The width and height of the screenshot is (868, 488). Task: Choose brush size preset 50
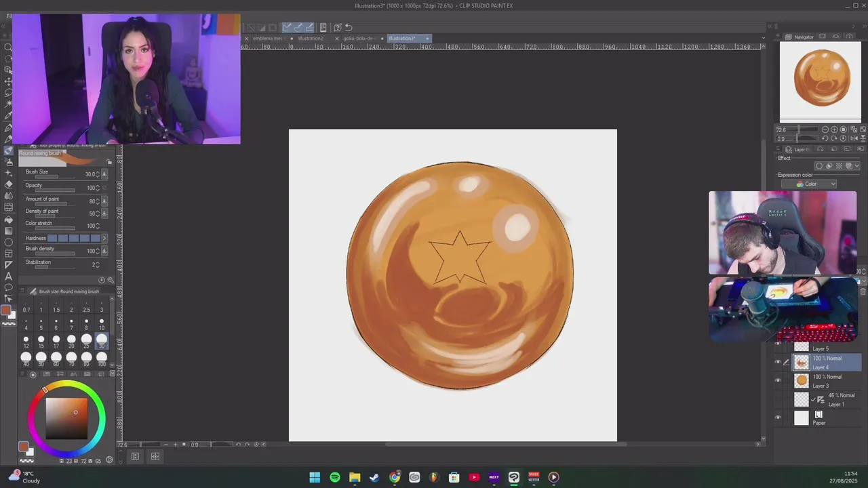click(41, 359)
